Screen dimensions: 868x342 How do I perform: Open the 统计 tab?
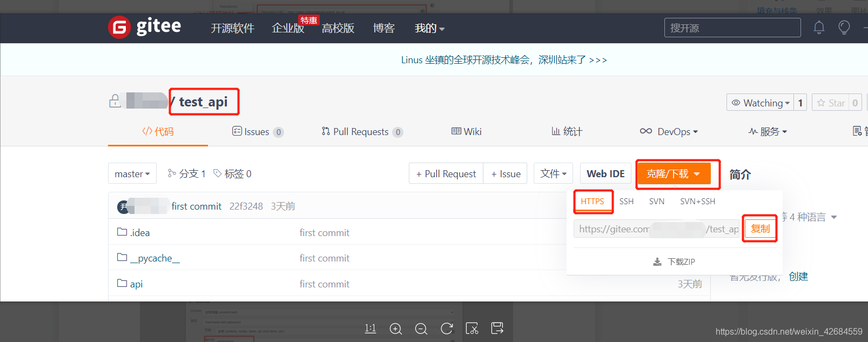click(x=567, y=131)
